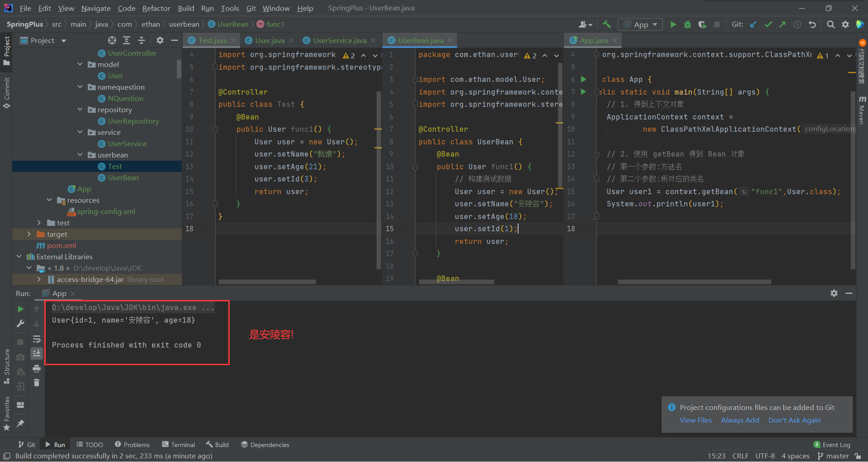
Task: Open the Refactor menu
Action: coord(156,8)
